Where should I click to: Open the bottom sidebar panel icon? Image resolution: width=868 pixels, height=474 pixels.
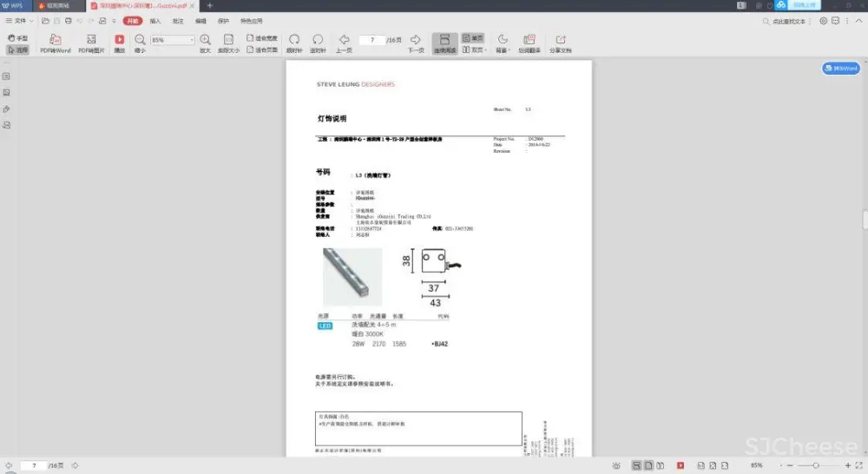click(x=7, y=125)
